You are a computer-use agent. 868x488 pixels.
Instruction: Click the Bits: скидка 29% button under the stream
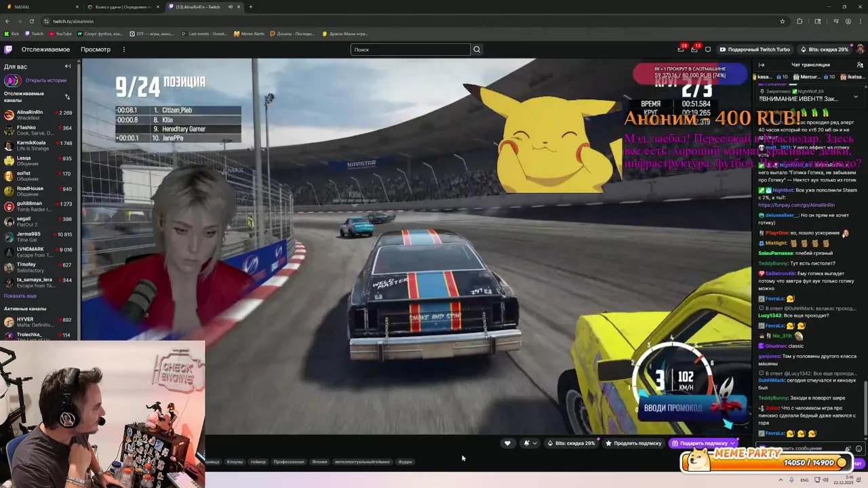pos(571,443)
